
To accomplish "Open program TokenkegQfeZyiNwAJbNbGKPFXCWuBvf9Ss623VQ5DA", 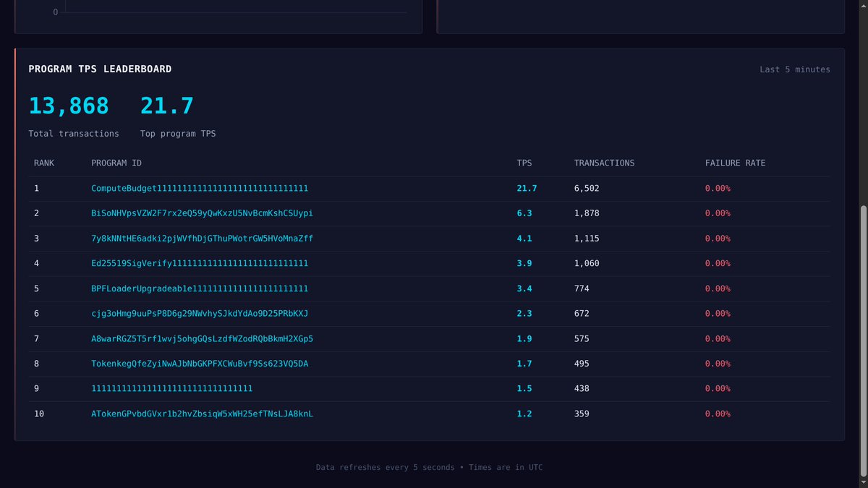I will (x=200, y=364).
